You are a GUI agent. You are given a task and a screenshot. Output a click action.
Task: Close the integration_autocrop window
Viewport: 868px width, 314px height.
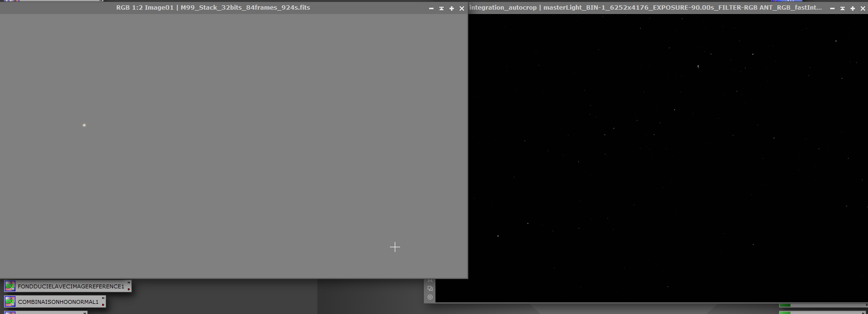point(863,8)
